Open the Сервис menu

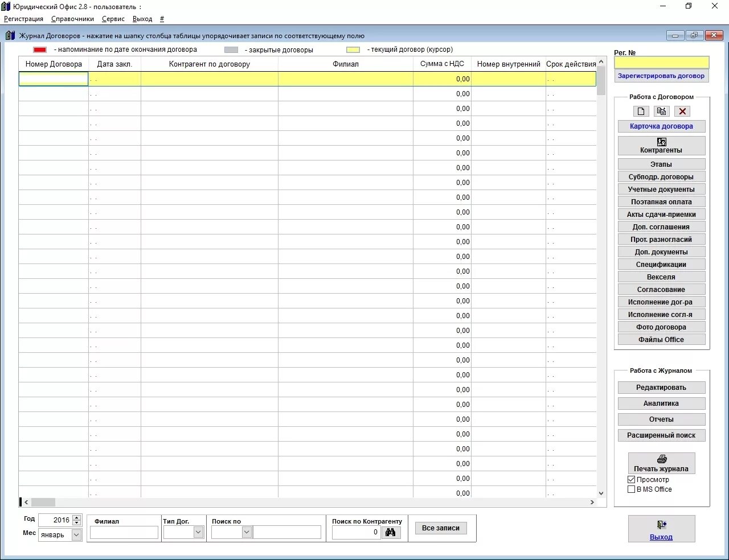pyautogui.click(x=113, y=19)
